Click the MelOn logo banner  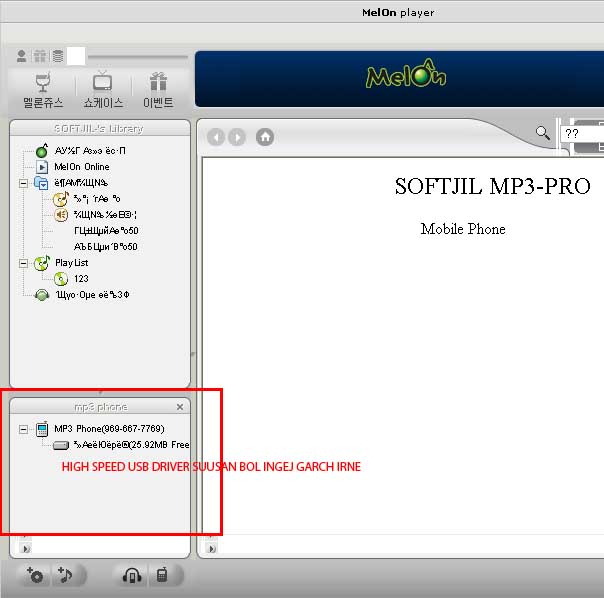tap(406, 75)
